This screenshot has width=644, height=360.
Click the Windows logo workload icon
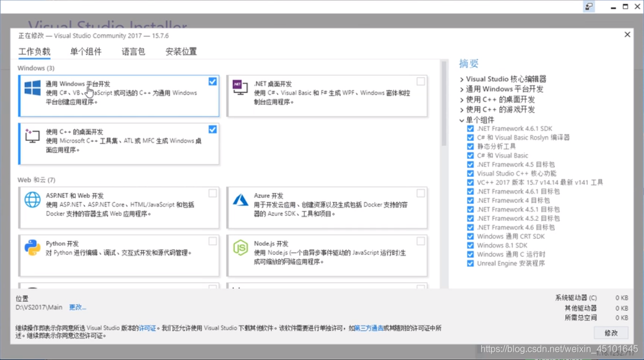tap(32, 88)
